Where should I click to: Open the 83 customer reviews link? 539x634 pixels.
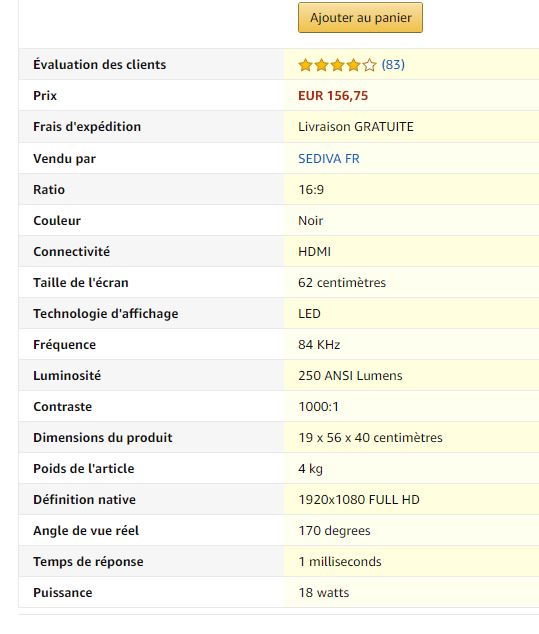[x=393, y=65]
